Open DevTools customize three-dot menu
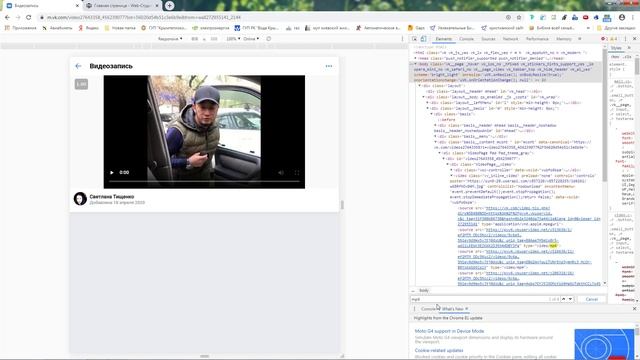The image size is (640, 360). 625,39
